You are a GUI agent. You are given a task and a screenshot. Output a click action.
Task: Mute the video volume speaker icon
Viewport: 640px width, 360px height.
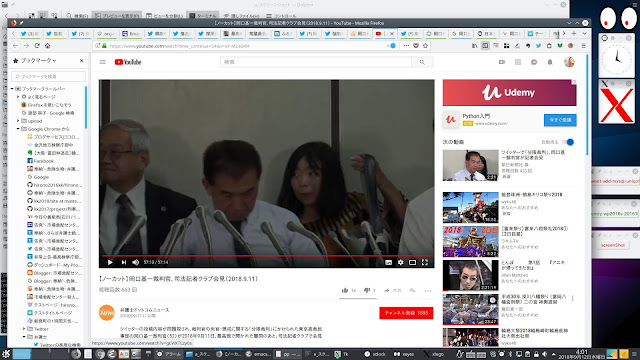tap(136, 262)
